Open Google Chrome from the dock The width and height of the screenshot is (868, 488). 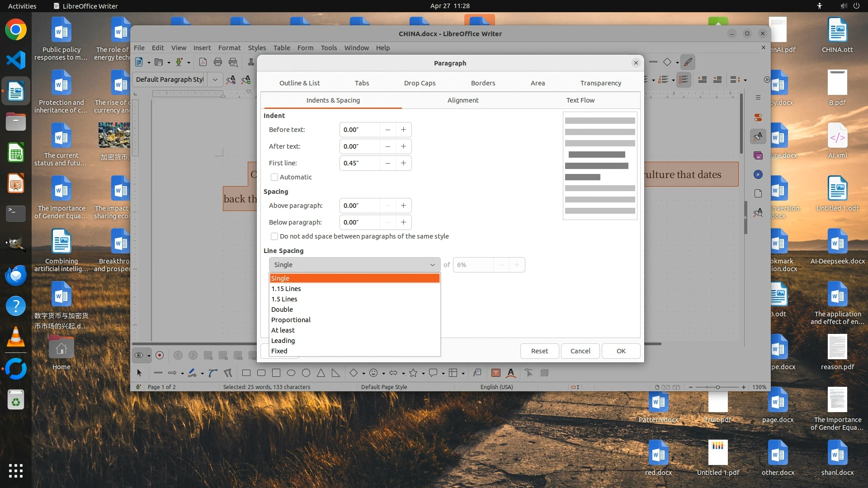coord(16,30)
